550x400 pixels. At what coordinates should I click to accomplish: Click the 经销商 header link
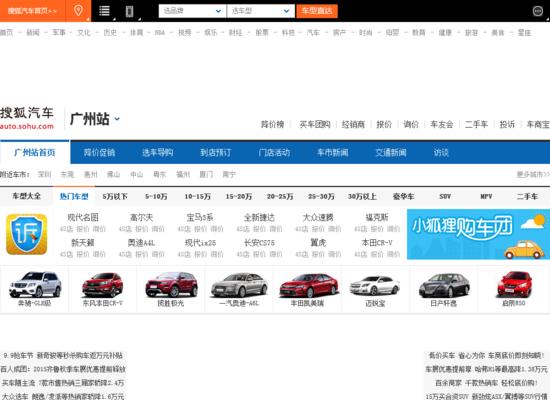pos(353,124)
